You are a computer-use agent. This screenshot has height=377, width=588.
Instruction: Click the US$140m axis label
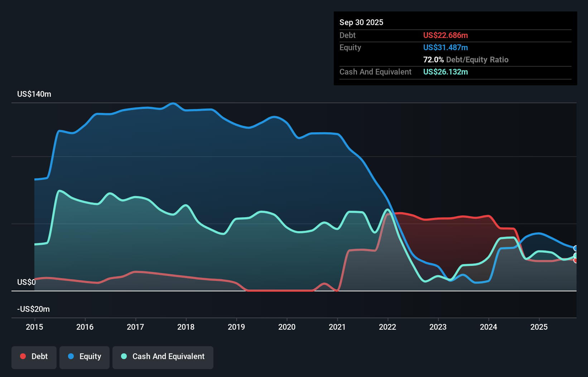(34, 94)
